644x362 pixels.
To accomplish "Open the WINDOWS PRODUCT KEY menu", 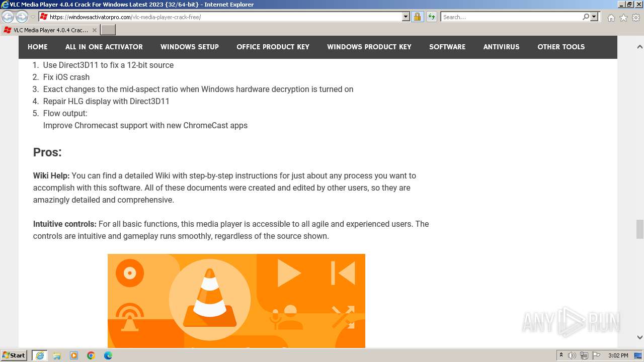I will coord(369,47).
